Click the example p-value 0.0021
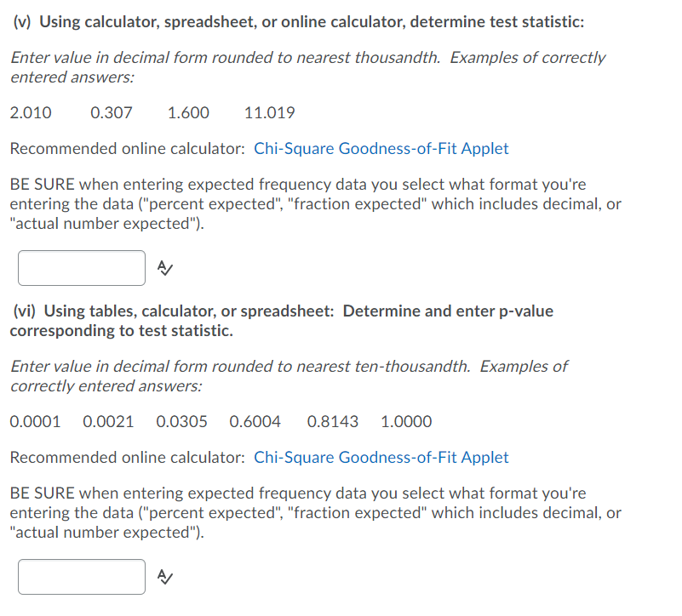682x616 pixels. [108, 422]
